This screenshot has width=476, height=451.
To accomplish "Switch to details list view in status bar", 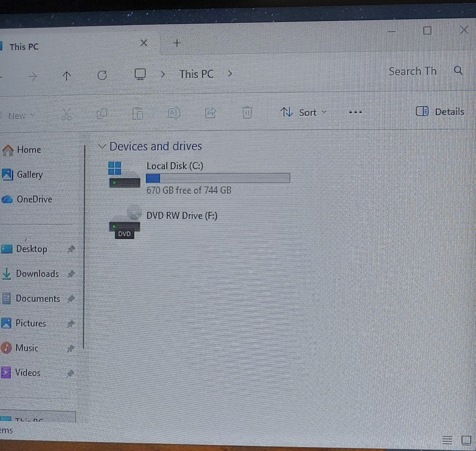I will tap(447, 440).
